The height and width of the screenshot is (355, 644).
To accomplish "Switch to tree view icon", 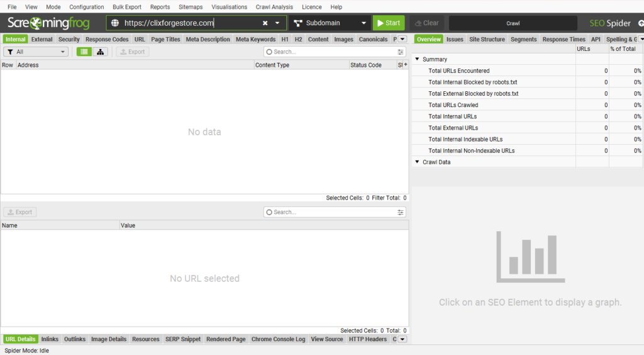I will click(x=100, y=52).
